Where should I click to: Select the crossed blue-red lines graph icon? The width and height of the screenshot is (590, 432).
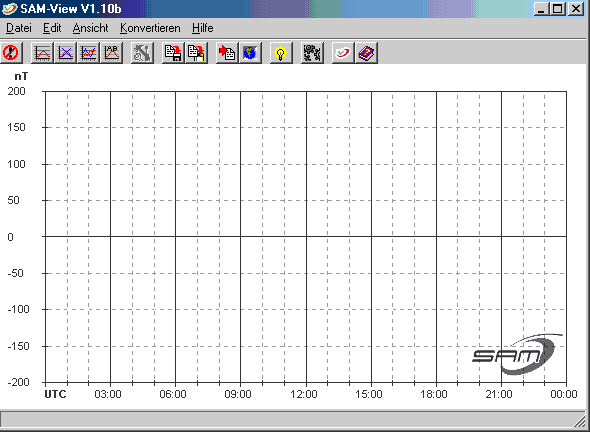pos(65,53)
